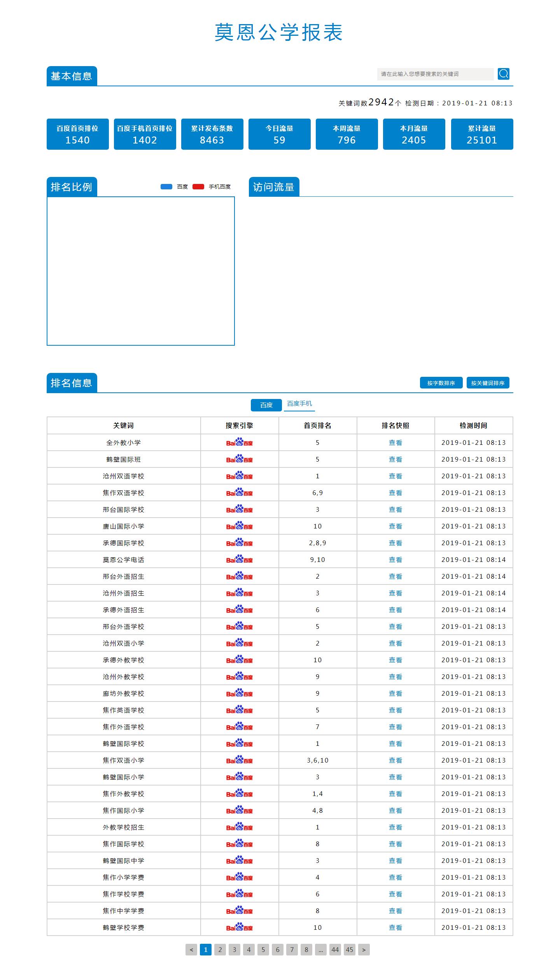The image size is (560, 978).
Task: Click Baidu logo in 焦作英语学校 row
Action: (240, 710)
